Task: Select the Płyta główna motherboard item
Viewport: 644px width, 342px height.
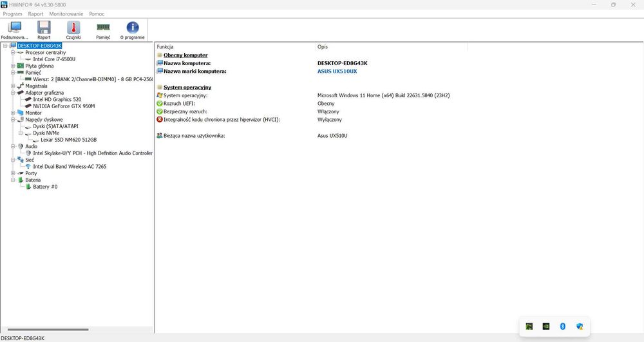Action: pos(39,66)
